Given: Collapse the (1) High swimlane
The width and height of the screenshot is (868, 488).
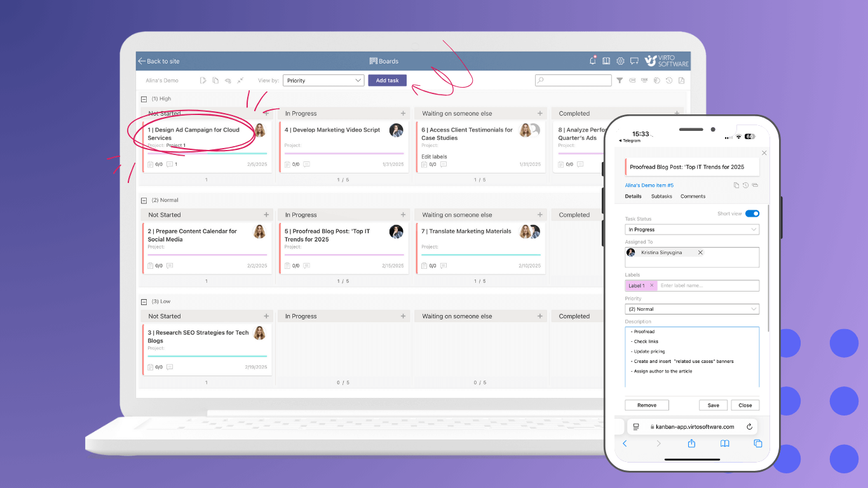Looking at the screenshot, I should pos(144,98).
